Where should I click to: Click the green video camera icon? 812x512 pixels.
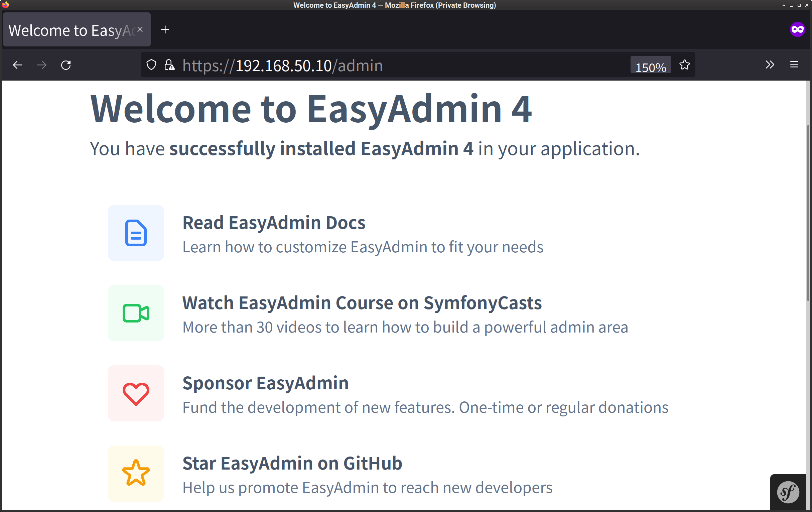coord(136,313)
